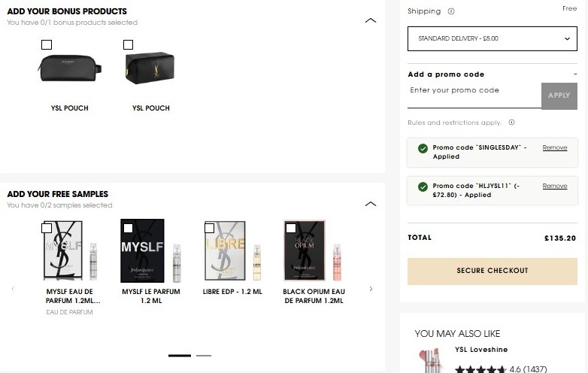The height and width of the screenshot is (373, 588).
Task: Remove the SINGLESDAY promo code
Action: (x=555, y=147)
